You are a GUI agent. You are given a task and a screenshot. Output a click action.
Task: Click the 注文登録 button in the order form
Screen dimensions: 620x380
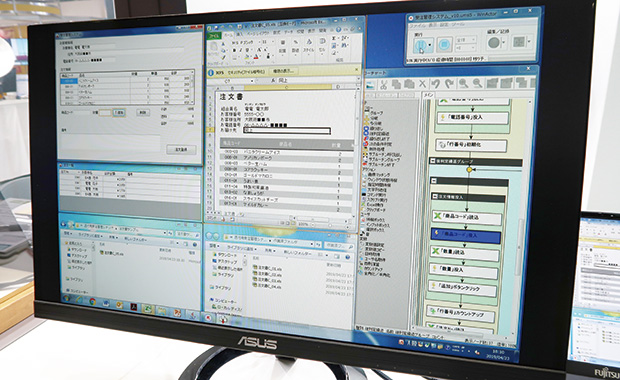[181, 149]
